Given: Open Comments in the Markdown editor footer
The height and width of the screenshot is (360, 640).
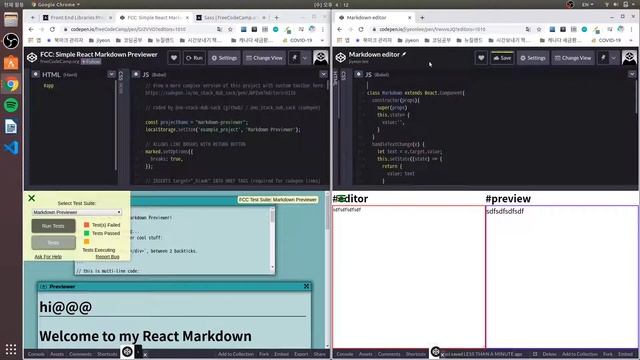Looking at the screenshot, I should 389,354.
